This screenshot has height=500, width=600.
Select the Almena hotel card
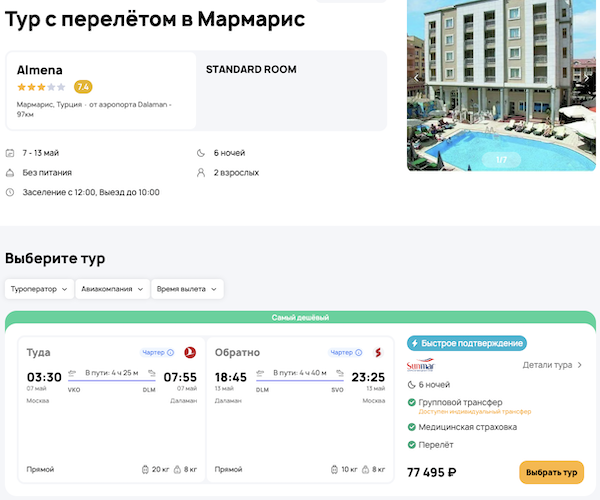[101, 91]
